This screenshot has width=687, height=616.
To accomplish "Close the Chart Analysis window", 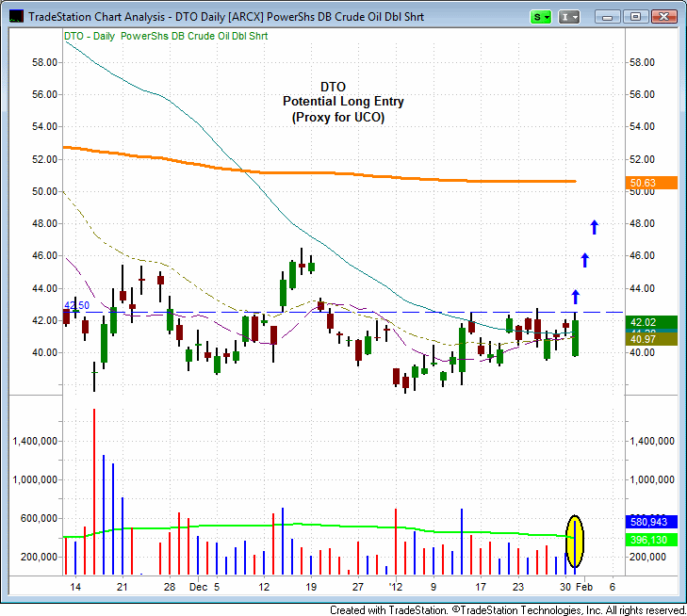I will tap(663, 17).
